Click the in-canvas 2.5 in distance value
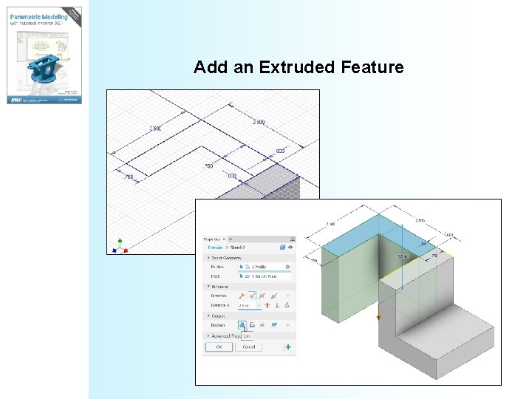This screenshot has height=399, width=532. [403, 256]
